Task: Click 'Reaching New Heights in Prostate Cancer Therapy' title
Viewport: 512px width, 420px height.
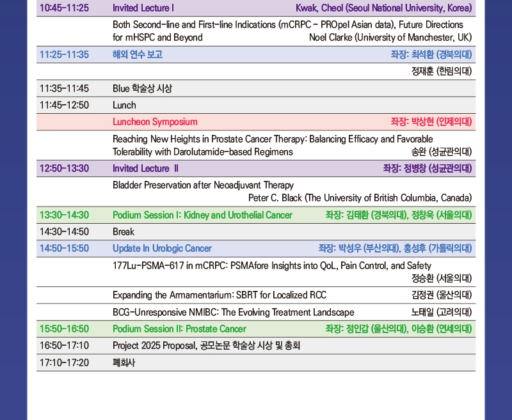Action: click(209, 139)
